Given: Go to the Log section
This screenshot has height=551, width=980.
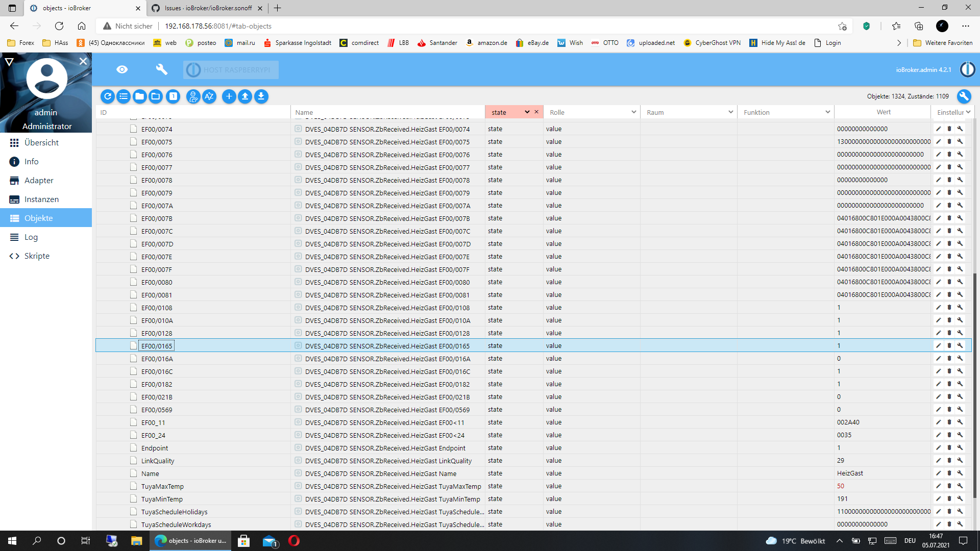Looking at the screenshot, I should 31,237.
